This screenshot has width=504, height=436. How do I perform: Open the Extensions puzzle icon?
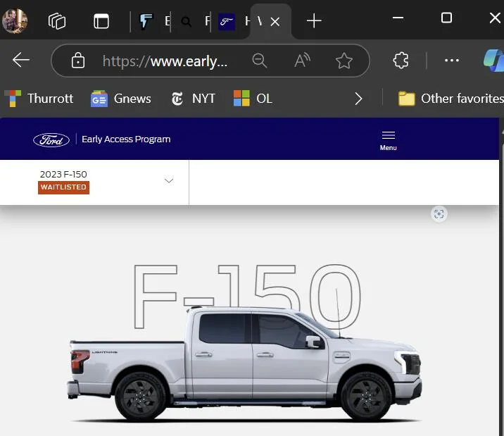[x=401, y=60]
